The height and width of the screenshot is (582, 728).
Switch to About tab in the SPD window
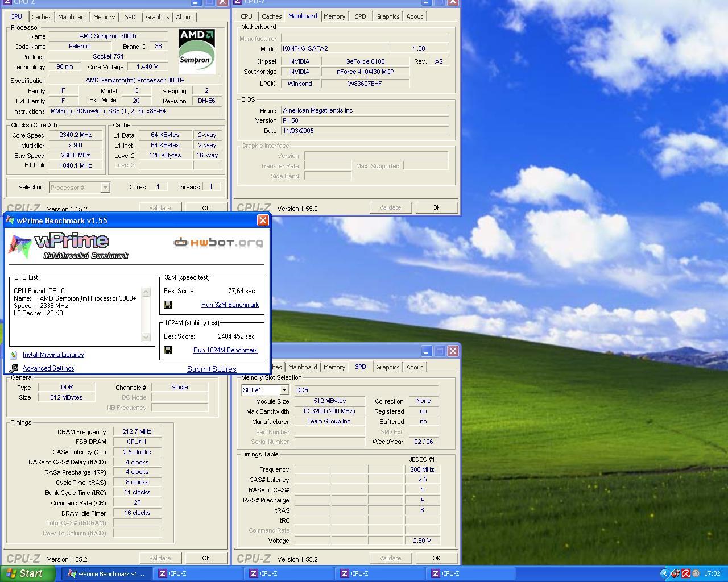click(415, 367)
